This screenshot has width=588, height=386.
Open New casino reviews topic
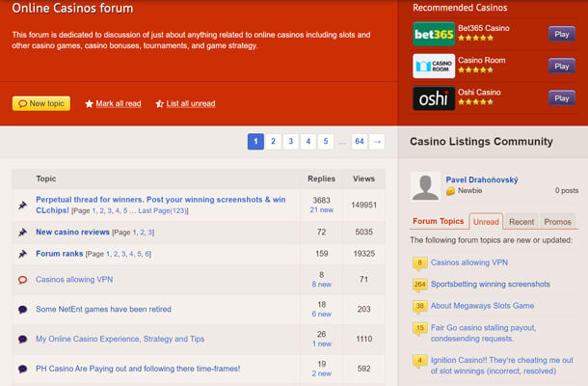(x=72, y=232)
